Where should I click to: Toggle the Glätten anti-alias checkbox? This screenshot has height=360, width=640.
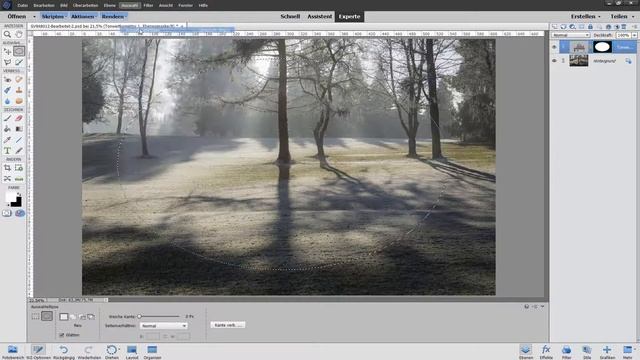(x=62, y=335)
